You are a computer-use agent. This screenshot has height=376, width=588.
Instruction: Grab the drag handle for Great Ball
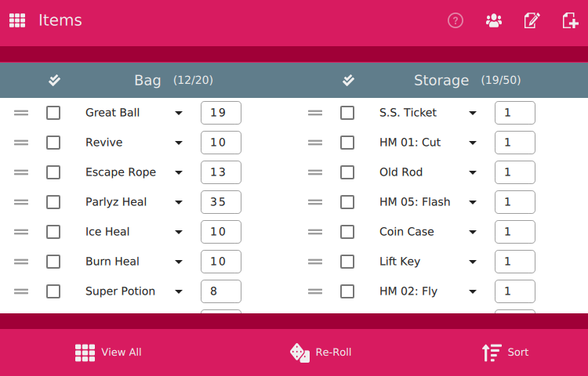21,113
